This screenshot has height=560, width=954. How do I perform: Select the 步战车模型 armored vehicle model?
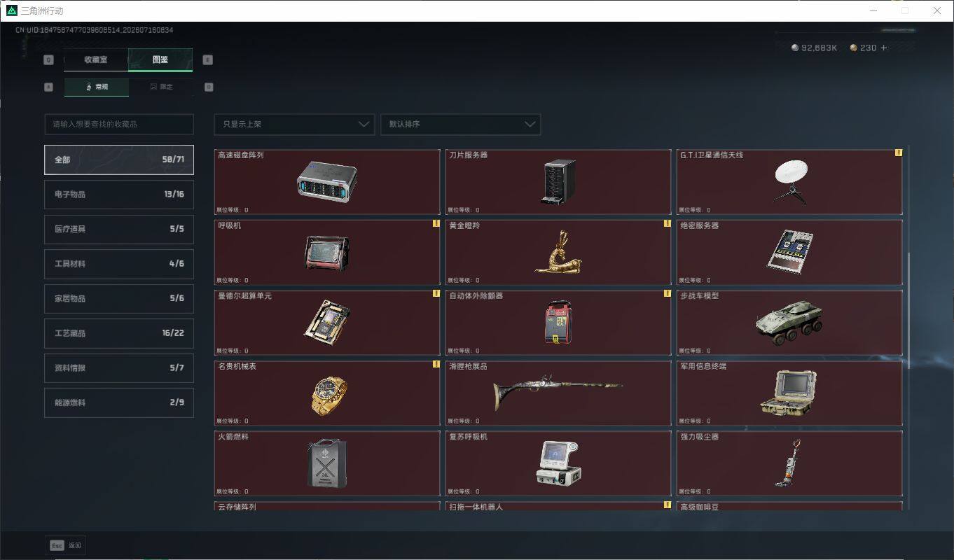coord(789,323)
